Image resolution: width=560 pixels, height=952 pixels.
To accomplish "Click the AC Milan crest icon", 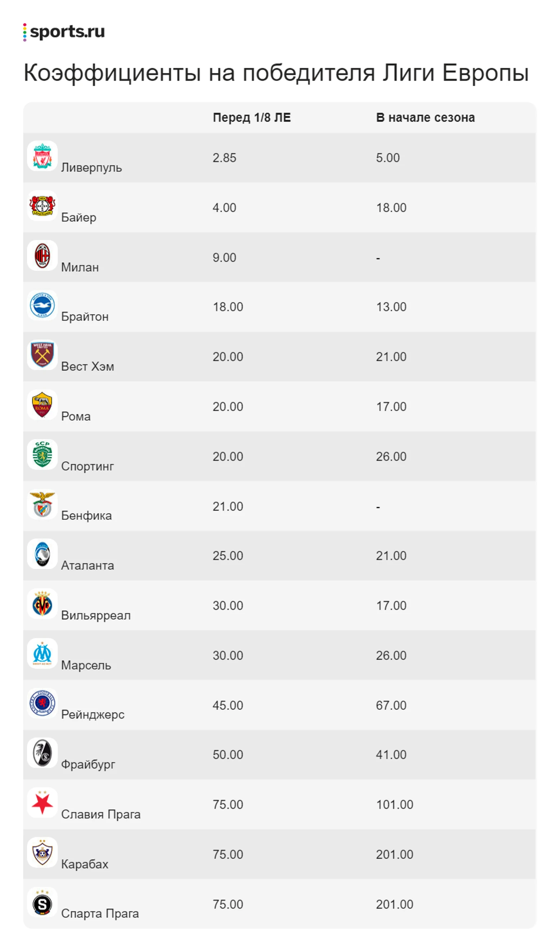I will pyautogui.click(x=42, y=256).
